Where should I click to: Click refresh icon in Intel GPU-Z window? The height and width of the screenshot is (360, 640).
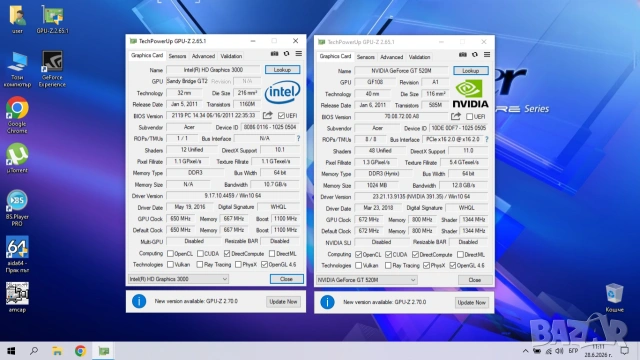tap(287, 54)
